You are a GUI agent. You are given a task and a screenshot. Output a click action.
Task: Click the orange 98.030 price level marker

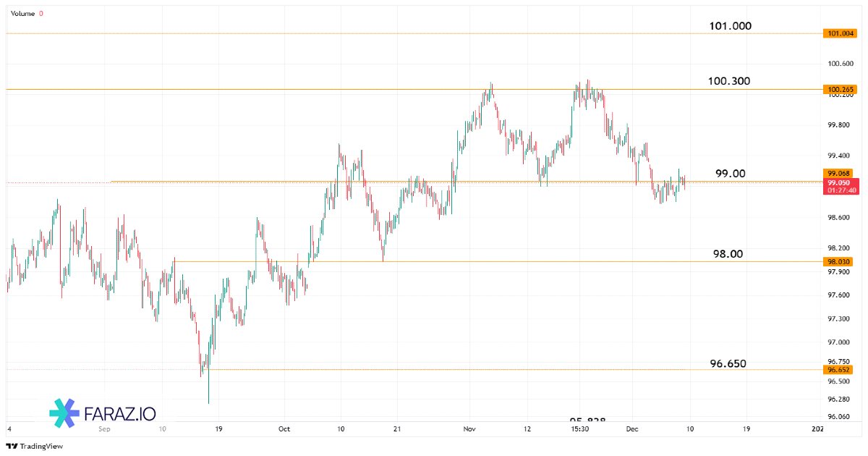pyautogui.click(x=838, y=261)
